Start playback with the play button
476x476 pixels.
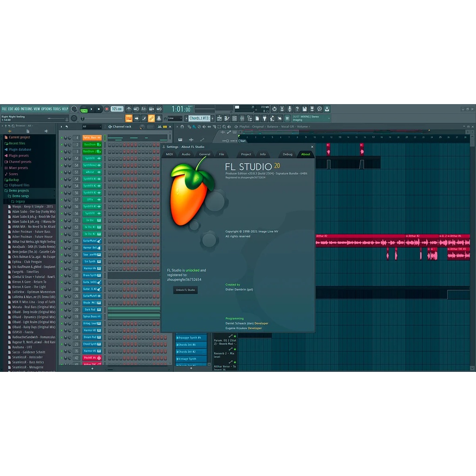[92, 109]
